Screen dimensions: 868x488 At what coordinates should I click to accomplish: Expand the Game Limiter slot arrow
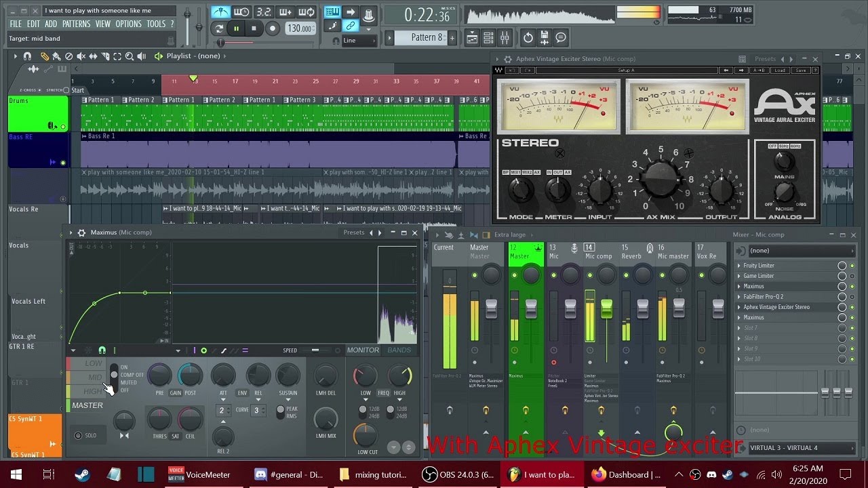(739, 276)
